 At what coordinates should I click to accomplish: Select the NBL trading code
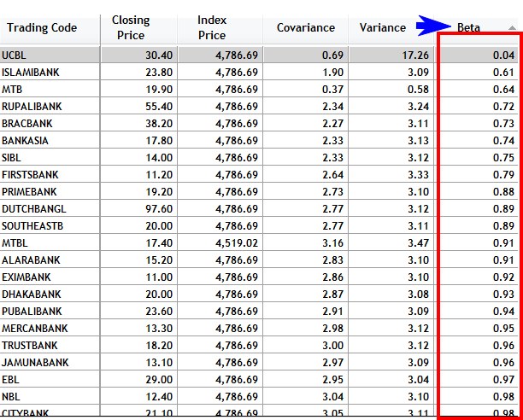click(11, 397)
